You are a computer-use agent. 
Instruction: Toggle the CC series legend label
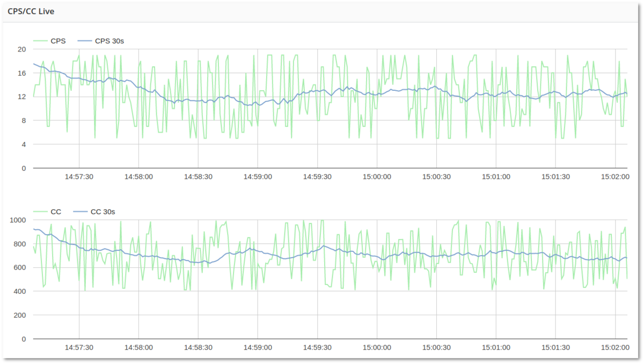[56, 212]
